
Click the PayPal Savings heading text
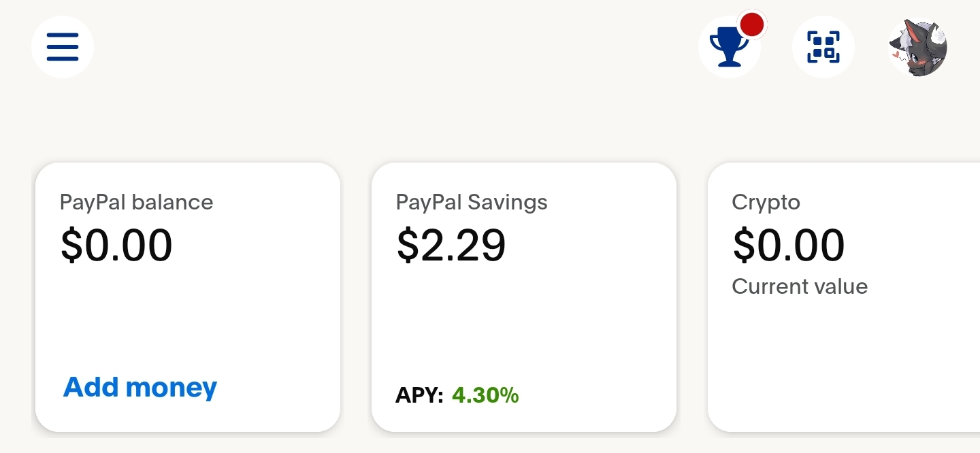point(472,202)
